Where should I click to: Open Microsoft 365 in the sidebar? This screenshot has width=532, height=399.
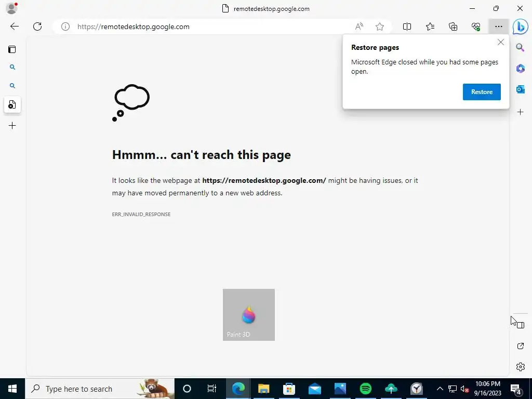(520, 68)
